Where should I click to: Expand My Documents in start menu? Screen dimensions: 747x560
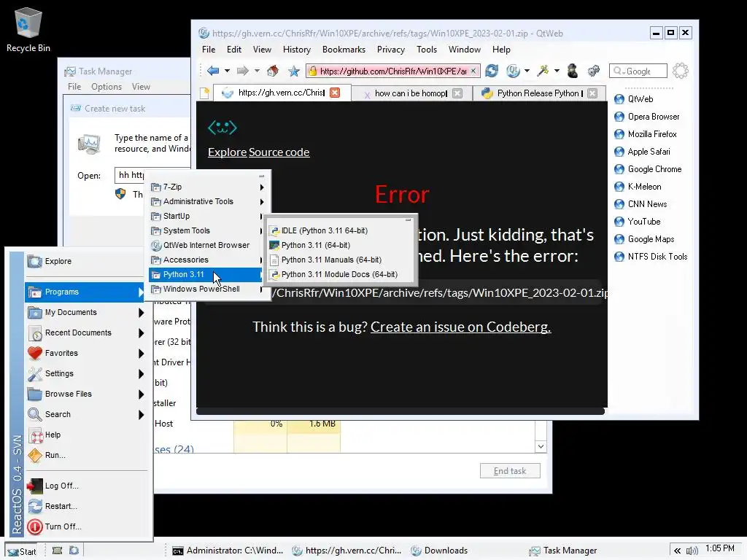coord(86,312)
